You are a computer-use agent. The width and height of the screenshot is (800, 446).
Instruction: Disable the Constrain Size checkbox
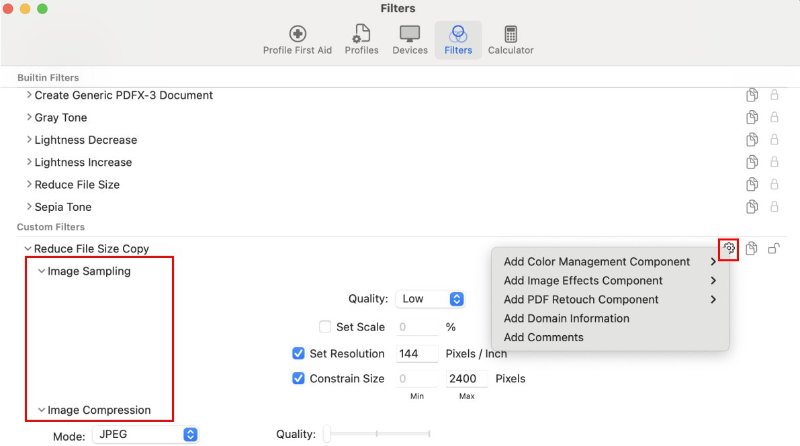298,379
